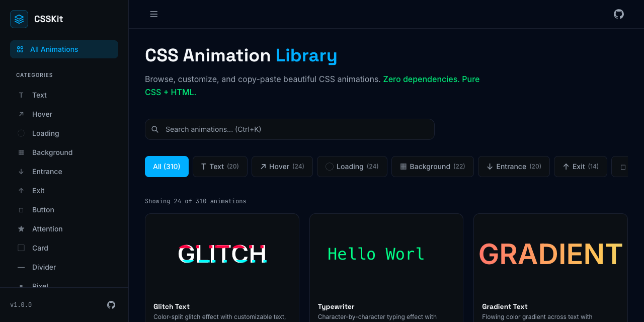
Task: Open the Background category in sidebar
Action: [x=64, y=152]
